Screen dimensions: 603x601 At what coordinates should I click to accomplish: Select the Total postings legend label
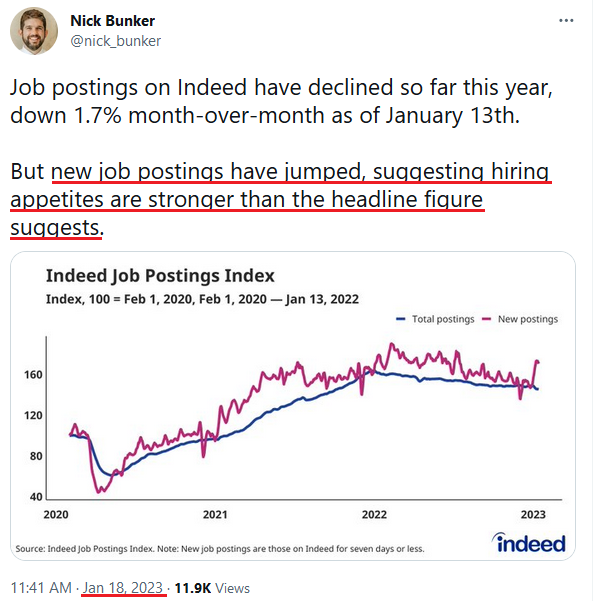[443, 319]
